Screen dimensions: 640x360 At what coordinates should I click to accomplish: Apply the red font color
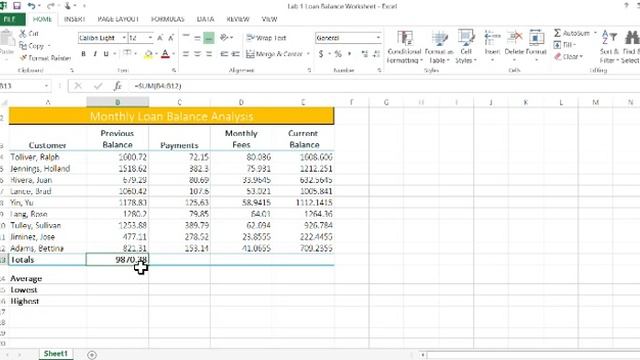tap(165, 54)
